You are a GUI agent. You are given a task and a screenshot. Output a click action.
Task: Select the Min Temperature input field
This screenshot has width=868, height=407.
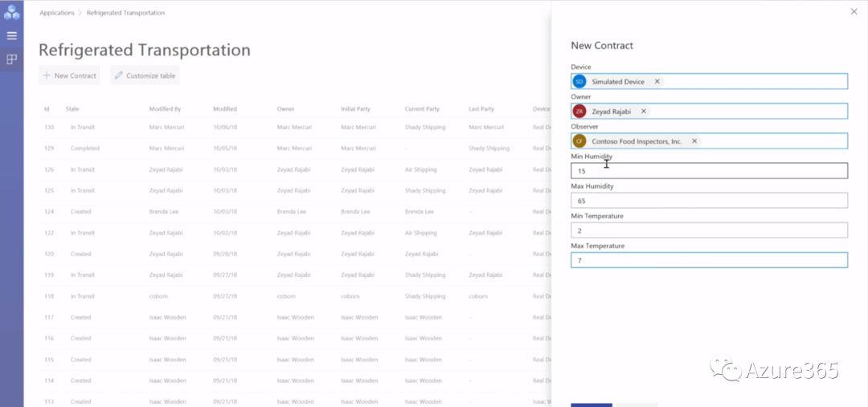pos(709,230)
